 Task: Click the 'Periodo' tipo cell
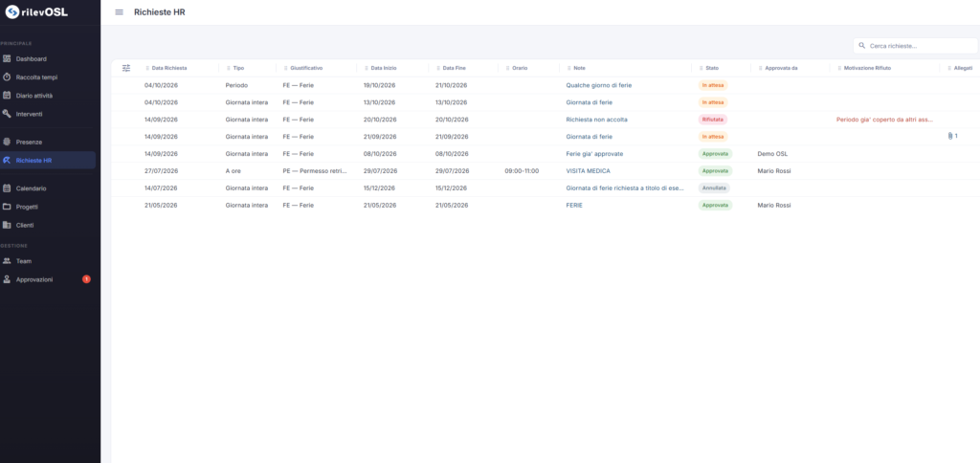[237, 85]
